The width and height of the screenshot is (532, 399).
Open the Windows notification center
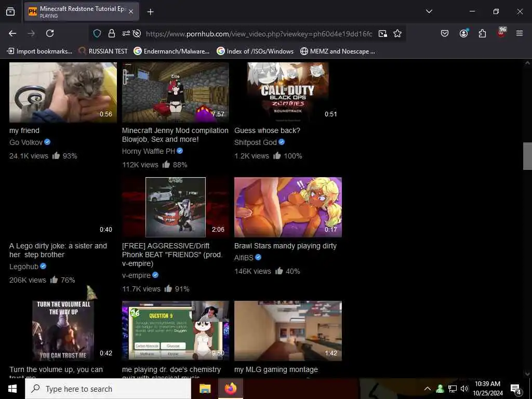(x=516, y=389)
